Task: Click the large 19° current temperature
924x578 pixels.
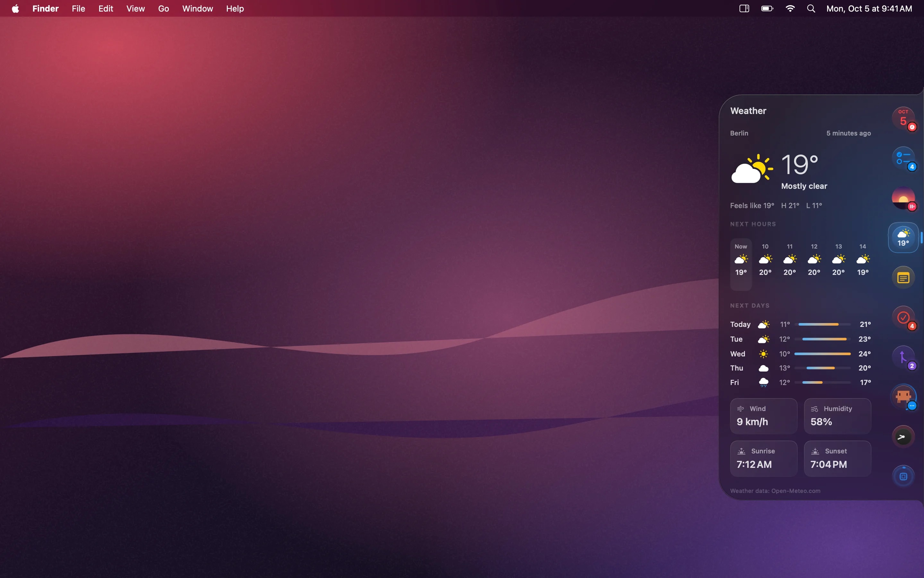Action: [800, 164]
